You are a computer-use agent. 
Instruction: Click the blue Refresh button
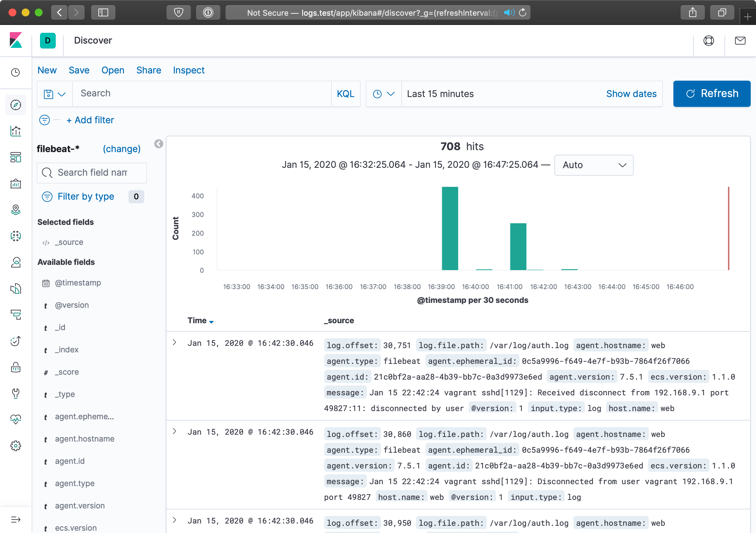tap(711, 94)
